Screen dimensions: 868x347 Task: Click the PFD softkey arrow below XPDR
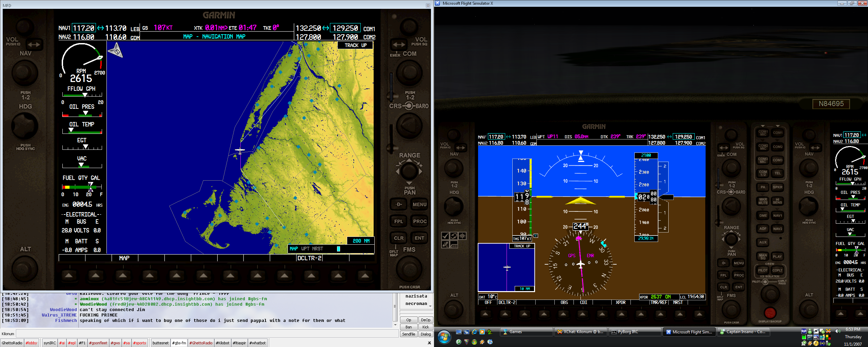[x=622, y=314]
